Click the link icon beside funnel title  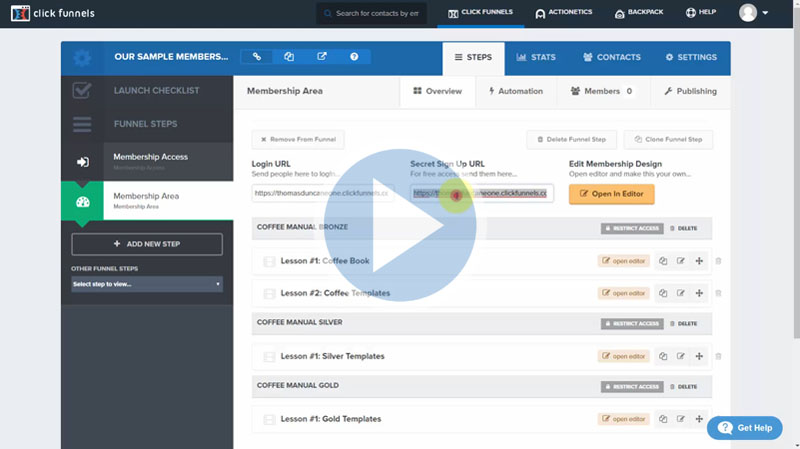point(257,57)
